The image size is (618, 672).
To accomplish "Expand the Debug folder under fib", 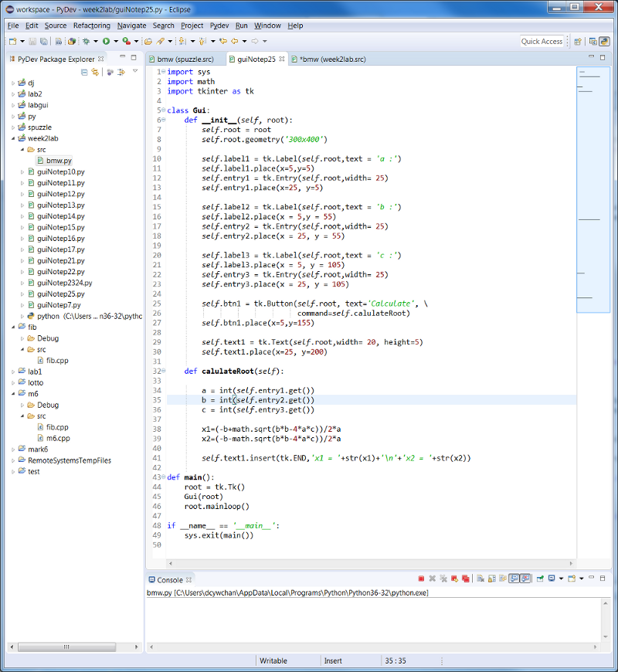I will point(22,338).
